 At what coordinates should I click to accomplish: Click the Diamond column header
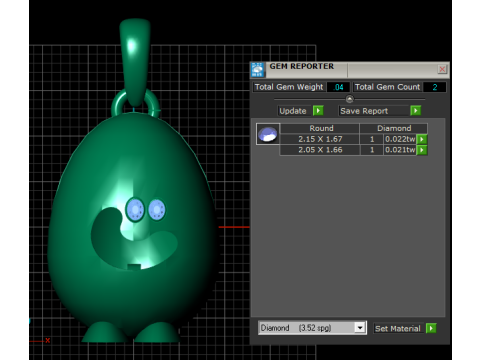tap(394, 128)
